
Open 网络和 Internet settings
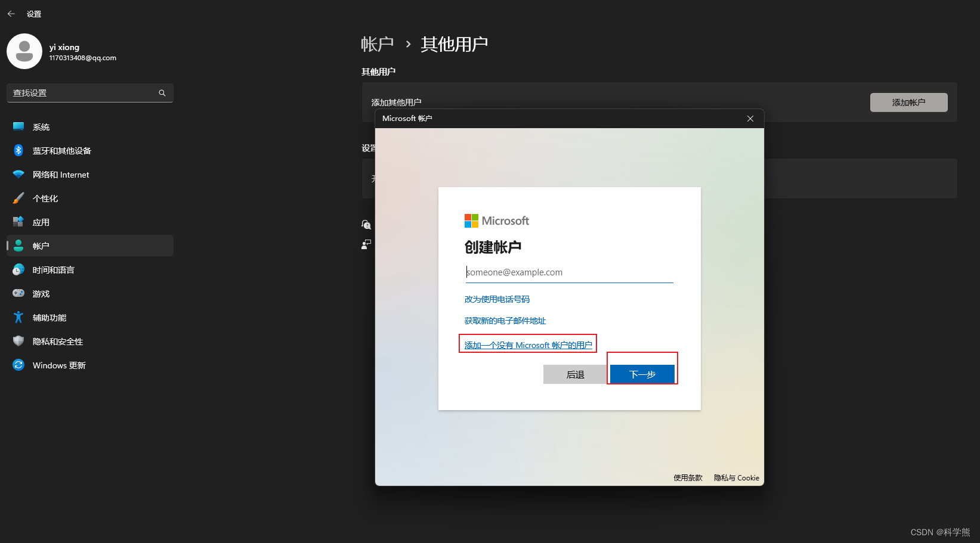(90, 175)
